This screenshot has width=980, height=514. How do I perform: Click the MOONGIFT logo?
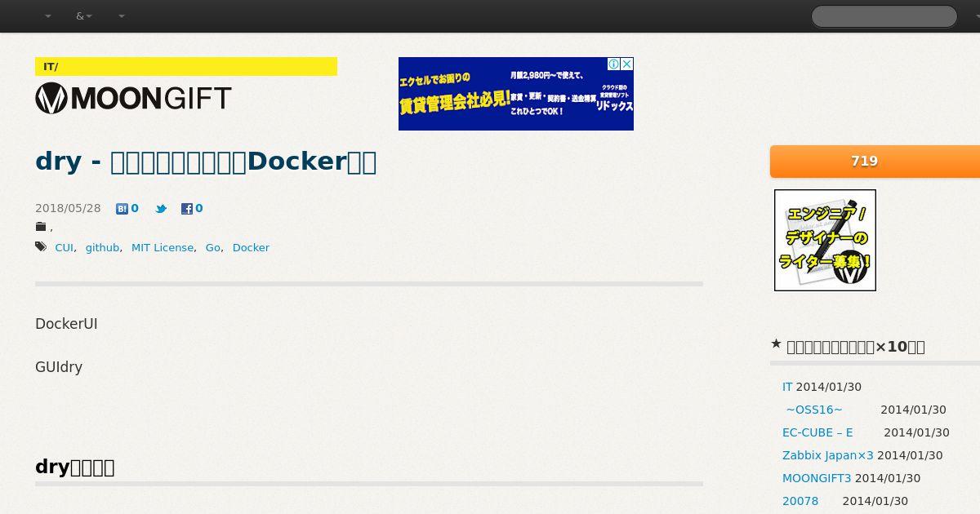(x=133, y=98)
